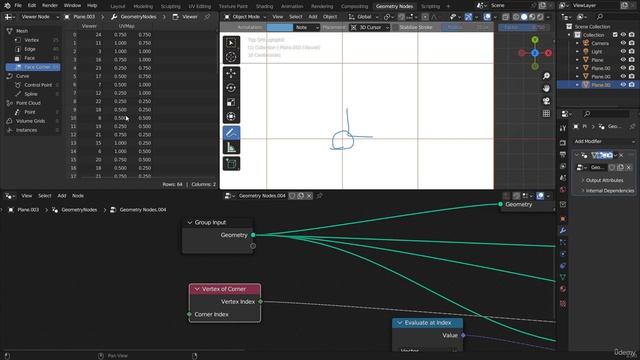The height and width of the screenshot is (360, 640).
Task: Select wireframe viewport shading mode
Action: tap(516, 17)
